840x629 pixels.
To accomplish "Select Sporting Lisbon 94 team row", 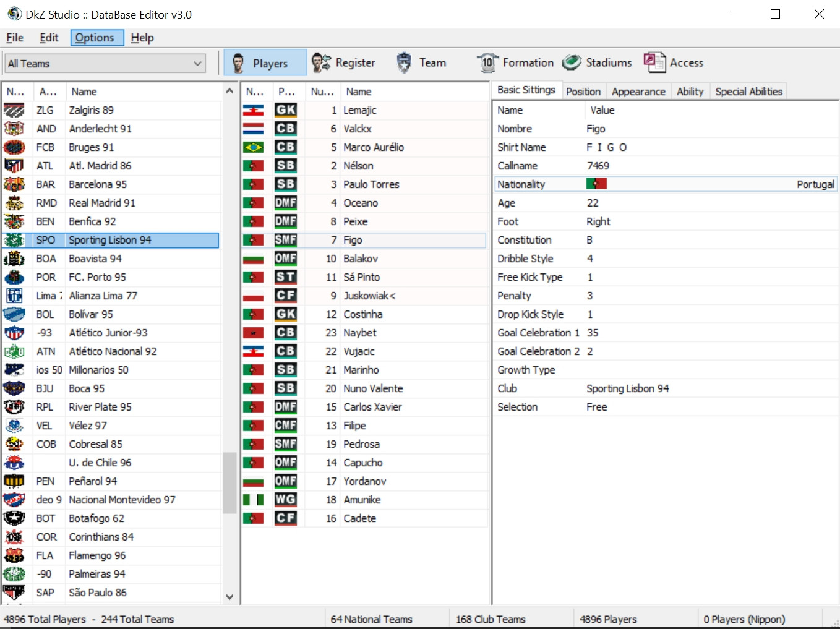I will [110, 240].
